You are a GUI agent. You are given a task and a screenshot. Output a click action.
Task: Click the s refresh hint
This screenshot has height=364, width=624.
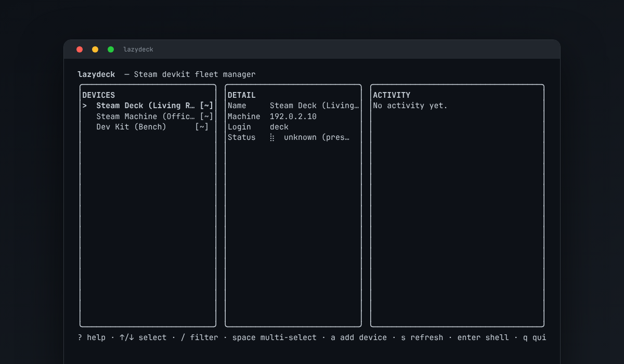tap(422, 337)
